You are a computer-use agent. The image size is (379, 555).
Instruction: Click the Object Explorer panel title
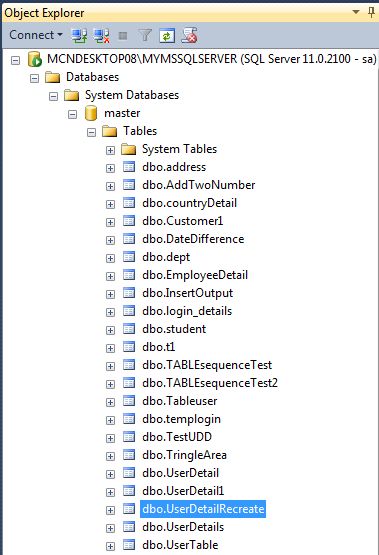(44, 13)
